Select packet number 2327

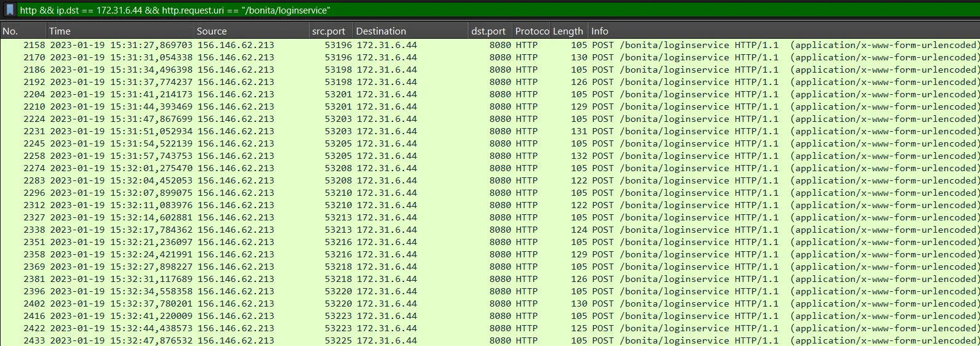490,217
